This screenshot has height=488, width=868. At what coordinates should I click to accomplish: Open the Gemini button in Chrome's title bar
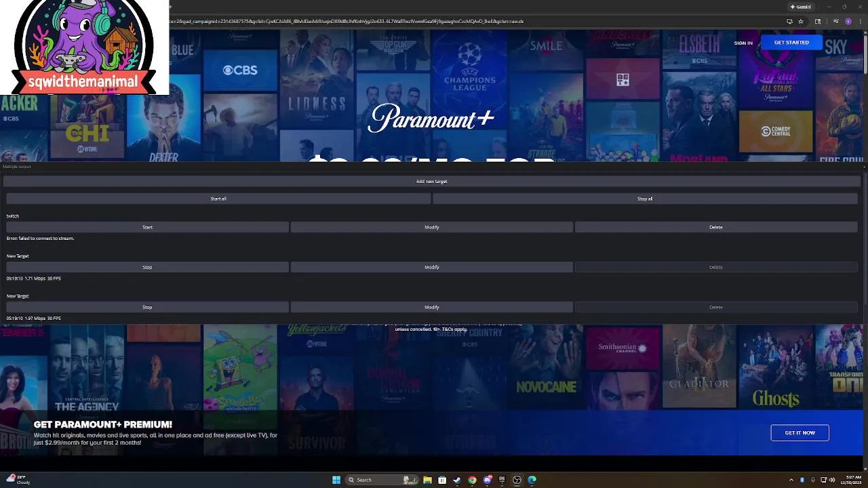[x=800, y=7]
